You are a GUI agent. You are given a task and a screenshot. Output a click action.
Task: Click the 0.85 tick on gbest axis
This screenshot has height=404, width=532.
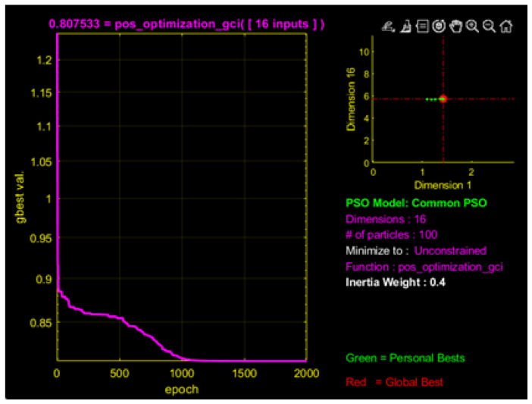(42, 323)
